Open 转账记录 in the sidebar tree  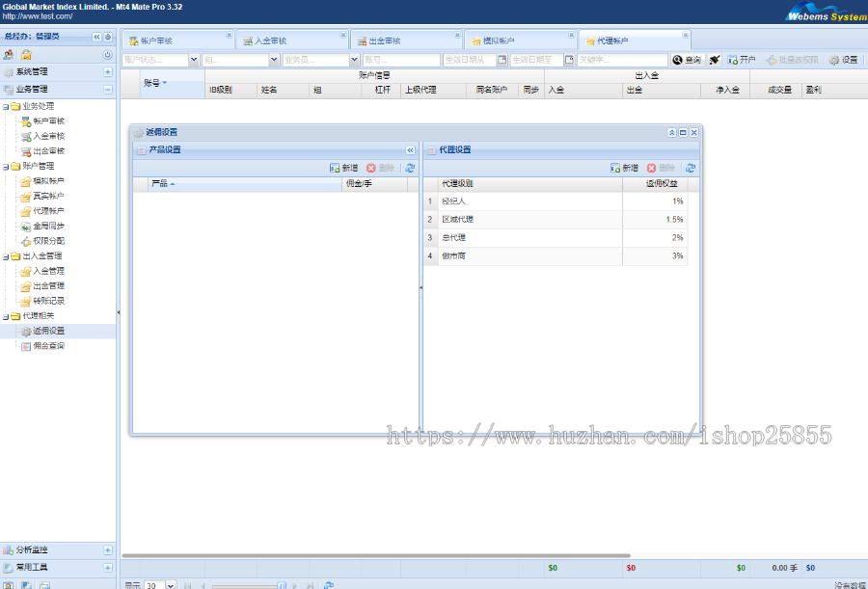tap(49, 301)
